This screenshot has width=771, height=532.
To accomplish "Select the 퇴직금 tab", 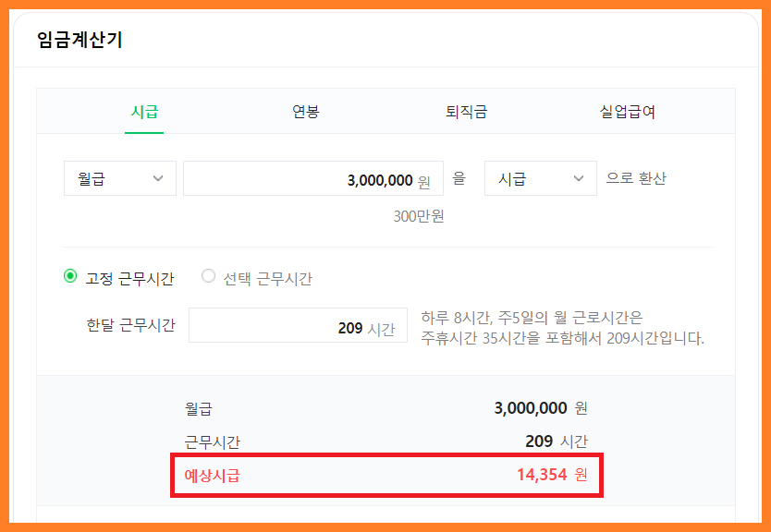I will pos(466,112).
